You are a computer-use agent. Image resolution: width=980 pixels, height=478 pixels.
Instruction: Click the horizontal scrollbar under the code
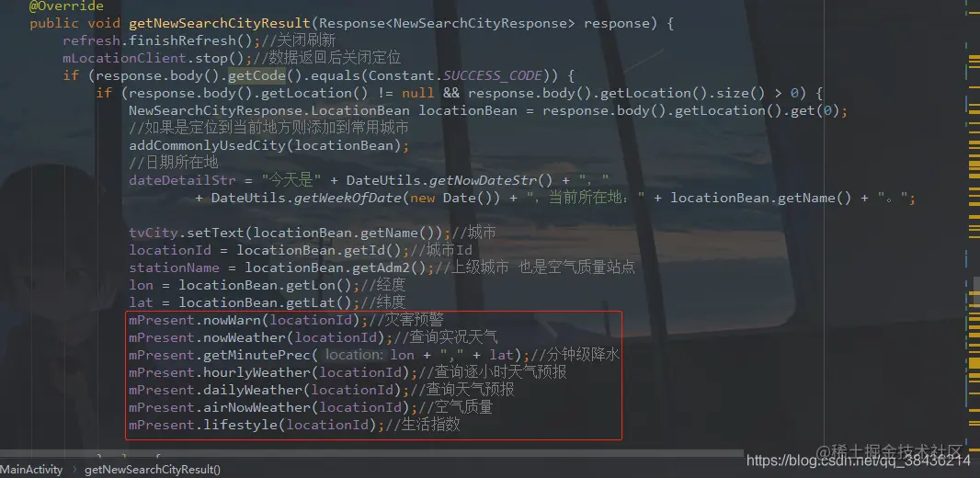coord(372,453)
